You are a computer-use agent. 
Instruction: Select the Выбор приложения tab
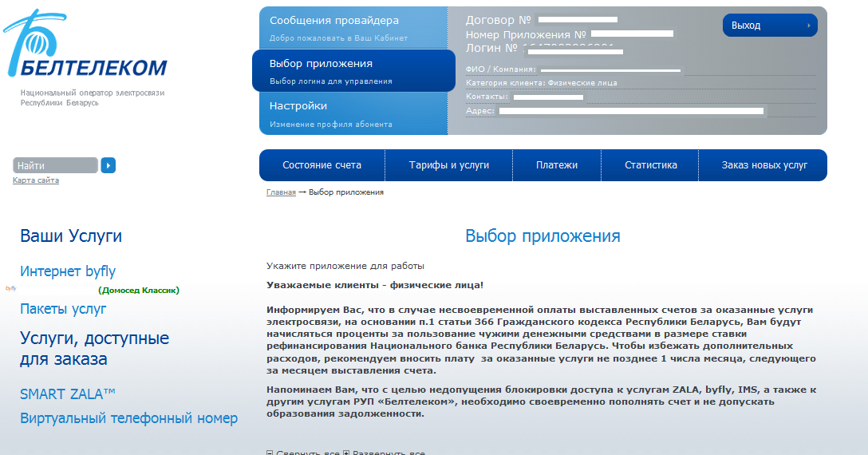pos(353,70)
